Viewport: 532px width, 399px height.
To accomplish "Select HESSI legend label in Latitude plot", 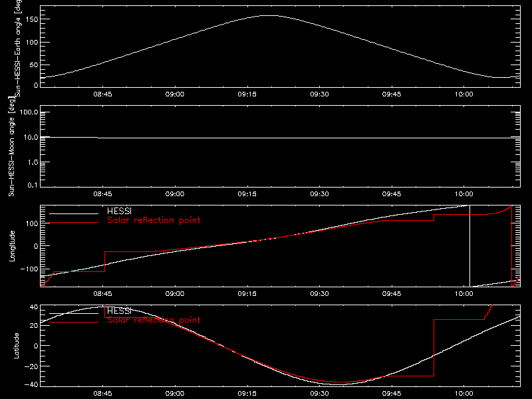I will pyautogui.click(x=119, y=311).
